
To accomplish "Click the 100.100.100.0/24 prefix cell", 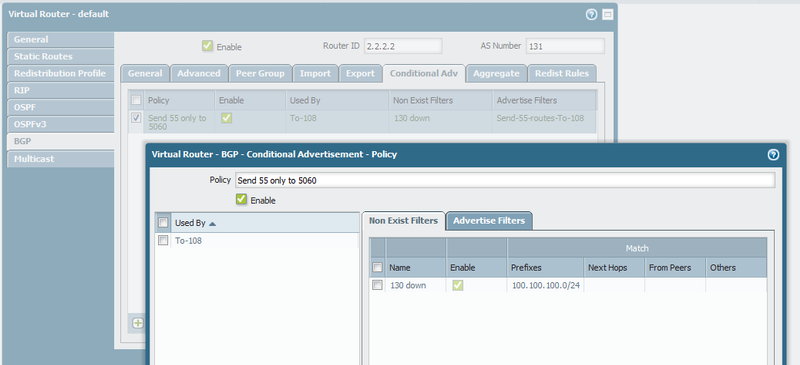I will 545,285.
